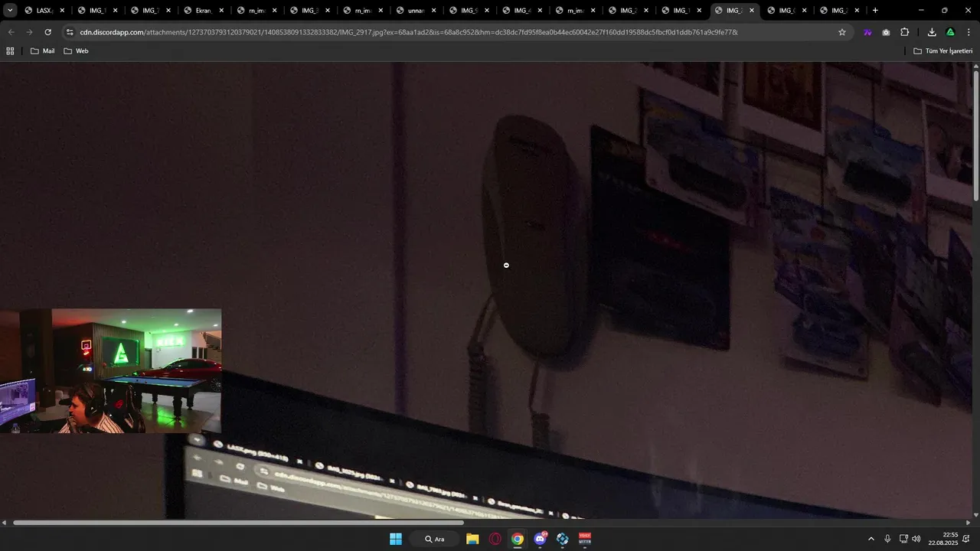Open the Extensions puzzle menu

[905, 32]
